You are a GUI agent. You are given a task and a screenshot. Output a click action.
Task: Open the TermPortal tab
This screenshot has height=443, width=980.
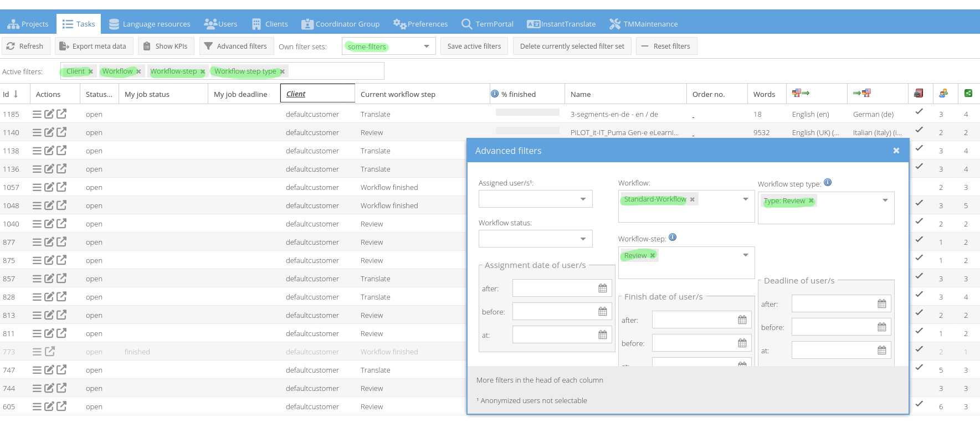pyautogui.click(x=488, y=24)
